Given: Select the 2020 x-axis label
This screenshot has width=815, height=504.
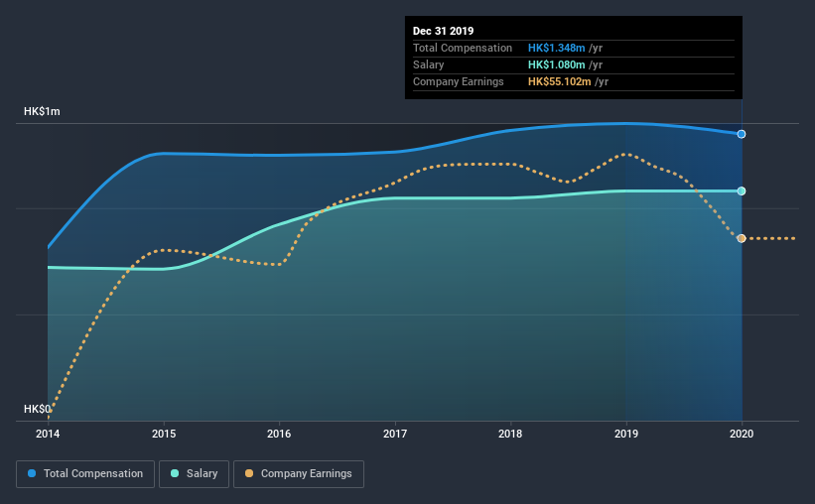Looking at the screenshot, I should [x=742, y=434].
